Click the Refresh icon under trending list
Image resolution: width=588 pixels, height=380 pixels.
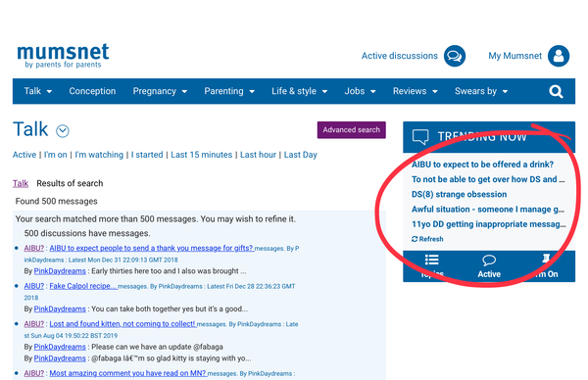click(x=415, y=239)
